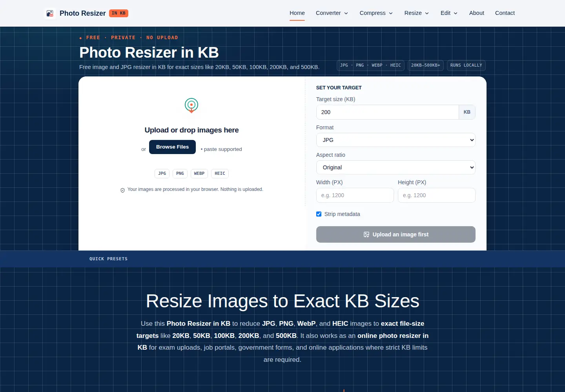Expand the Resize menu
This screenshot has height=392, width=565.
pyautogui.click(x=417, y=13)
